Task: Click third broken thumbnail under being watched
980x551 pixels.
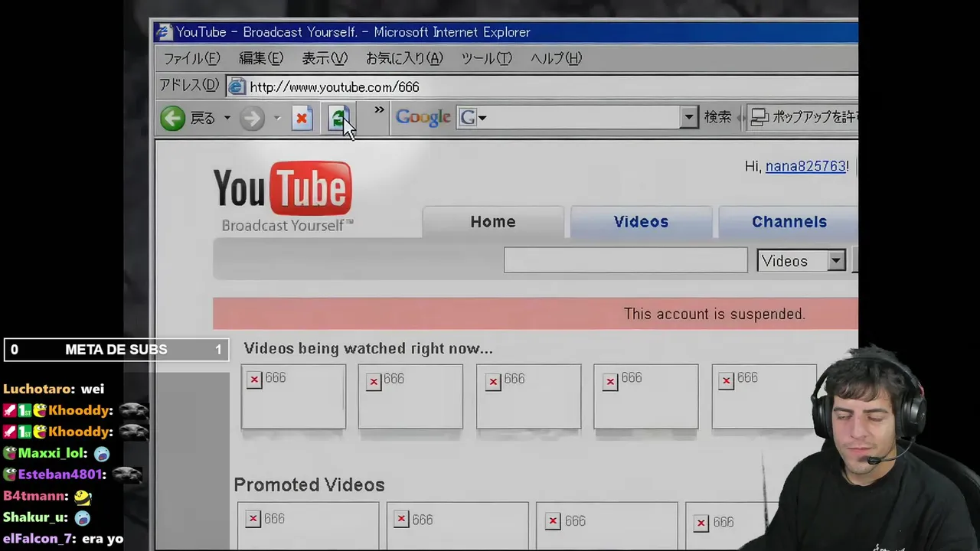Action: pos(528,396)
